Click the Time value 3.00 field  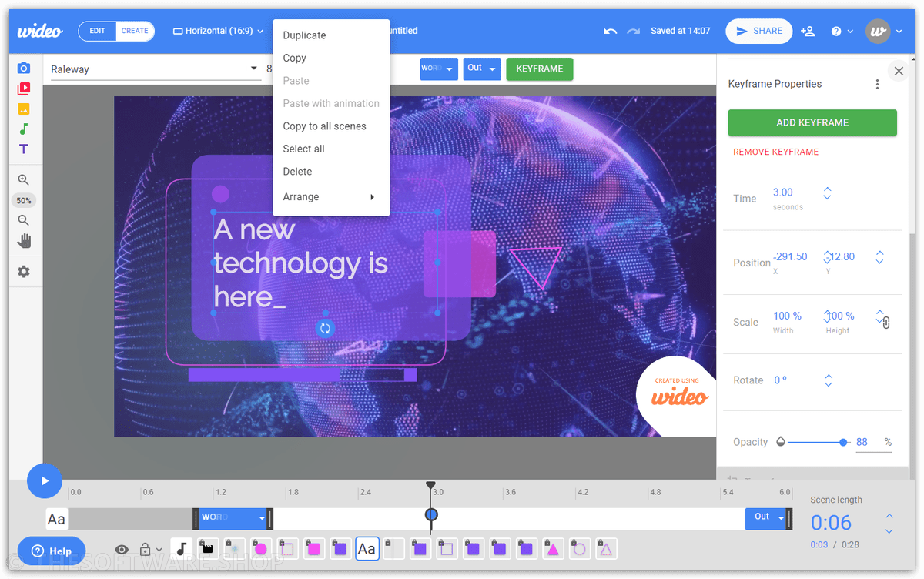tap(782, 192)
